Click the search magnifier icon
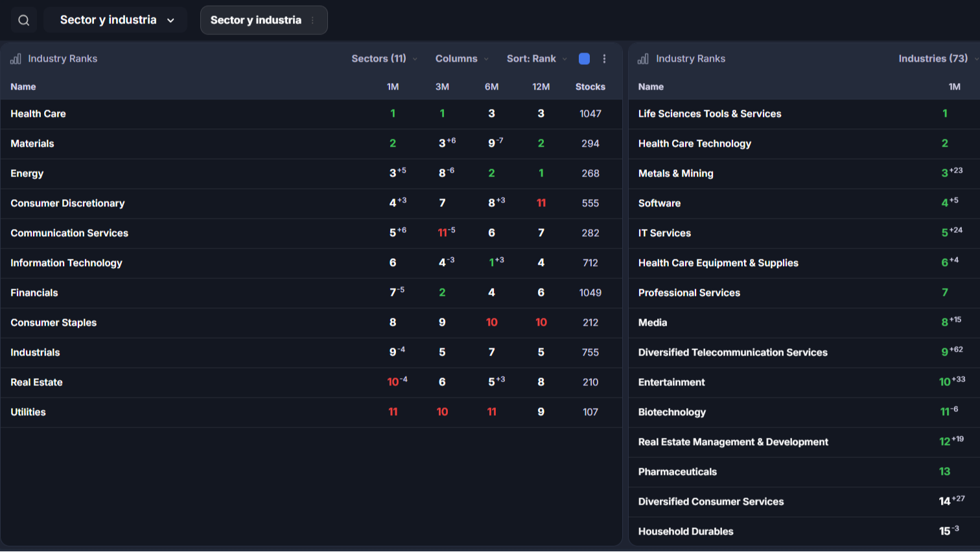This screenshot has width=980, height=552. [x=24, y=20]
